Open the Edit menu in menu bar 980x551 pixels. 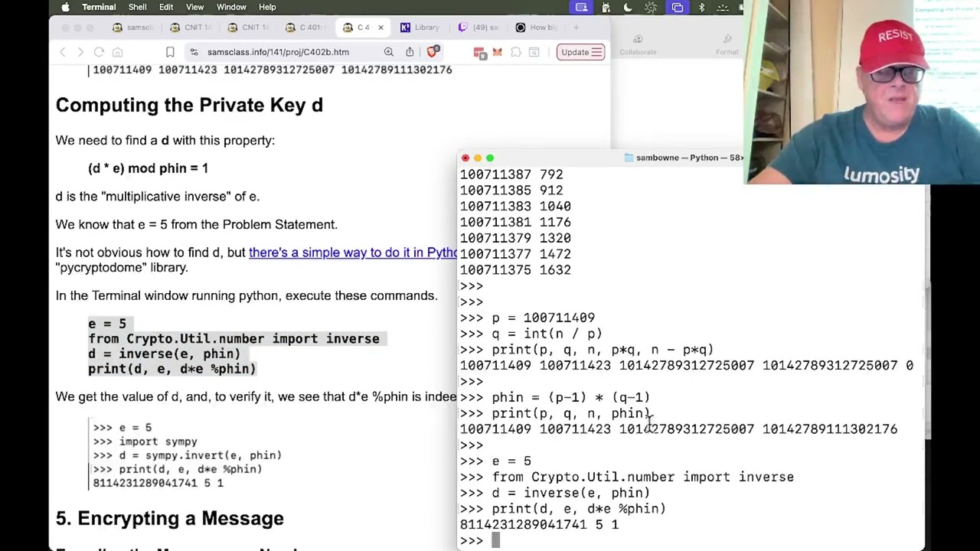point(166,8)
